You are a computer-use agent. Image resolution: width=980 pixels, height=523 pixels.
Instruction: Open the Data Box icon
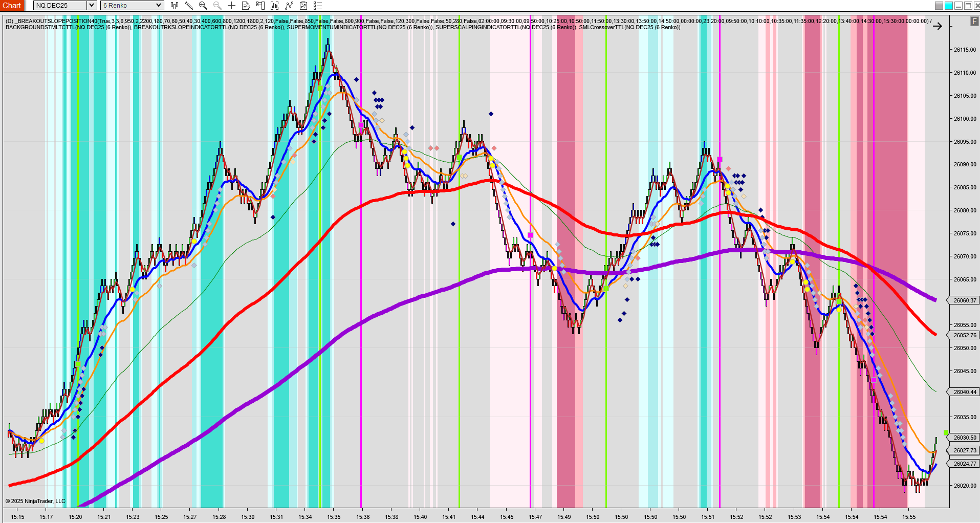coord(246,6)
